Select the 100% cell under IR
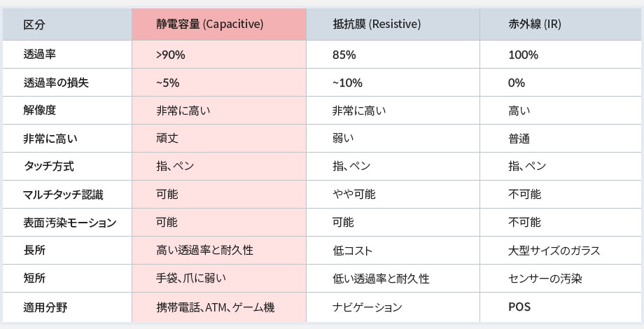Image resolution: width=644 pixels, height=329 pixels. (x=560, y=55)
